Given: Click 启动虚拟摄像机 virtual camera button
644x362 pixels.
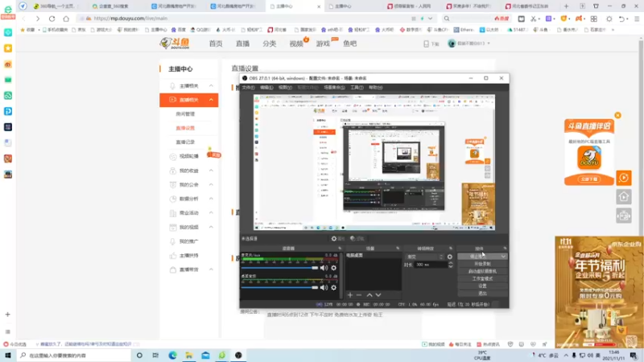Looking at the screenshot, I should tap(482, 271).
